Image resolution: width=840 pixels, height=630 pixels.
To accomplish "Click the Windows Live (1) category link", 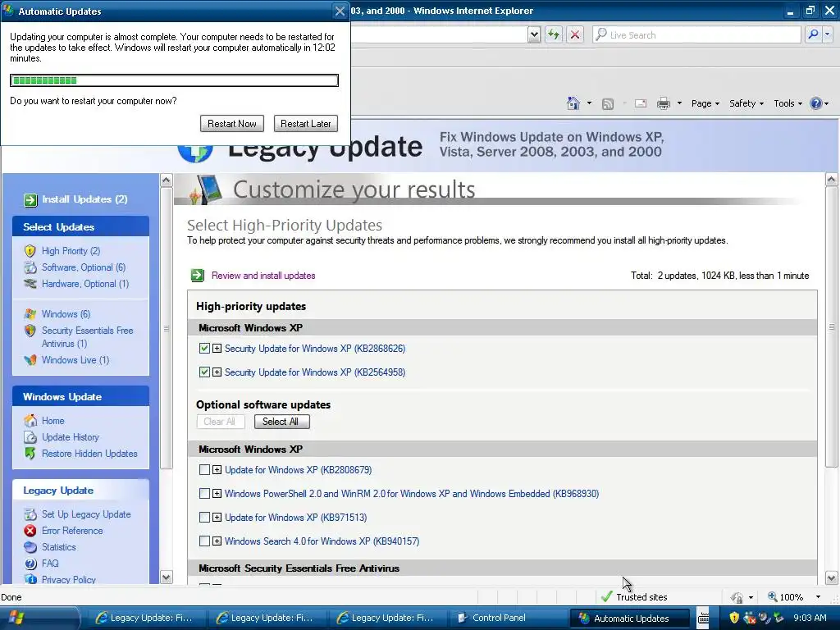I will tap(75, 360).
